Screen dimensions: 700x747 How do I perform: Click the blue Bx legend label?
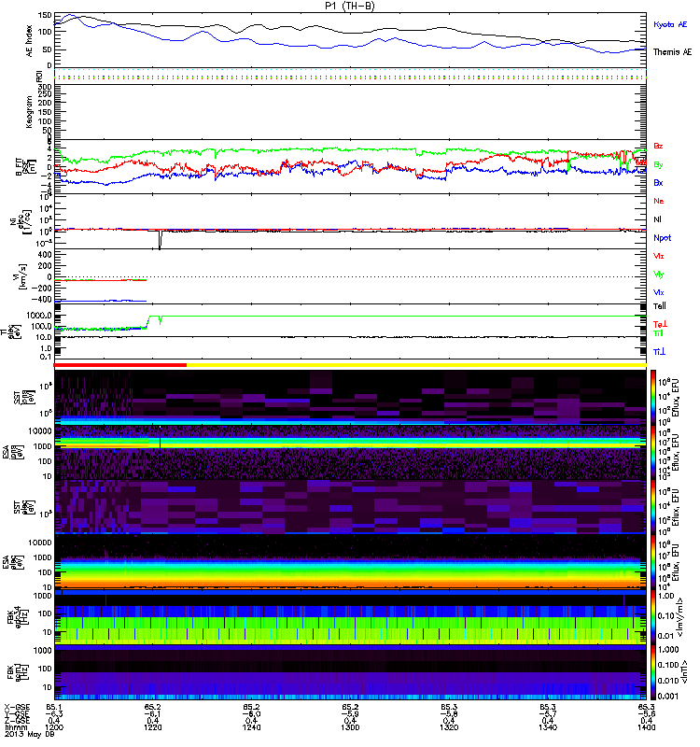click(658, 182)
